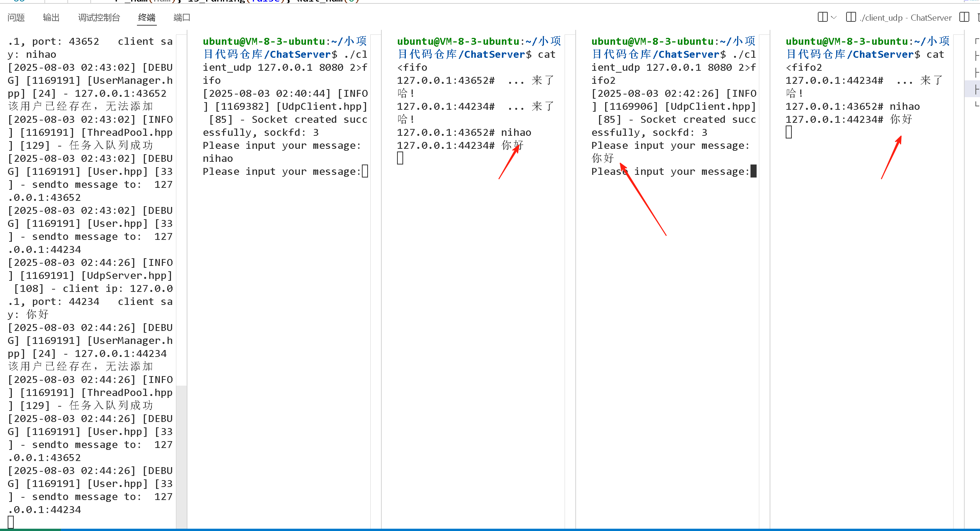Focus the server log terminal pane
Viewport: 980px width, 531px height.
point(90,268)
